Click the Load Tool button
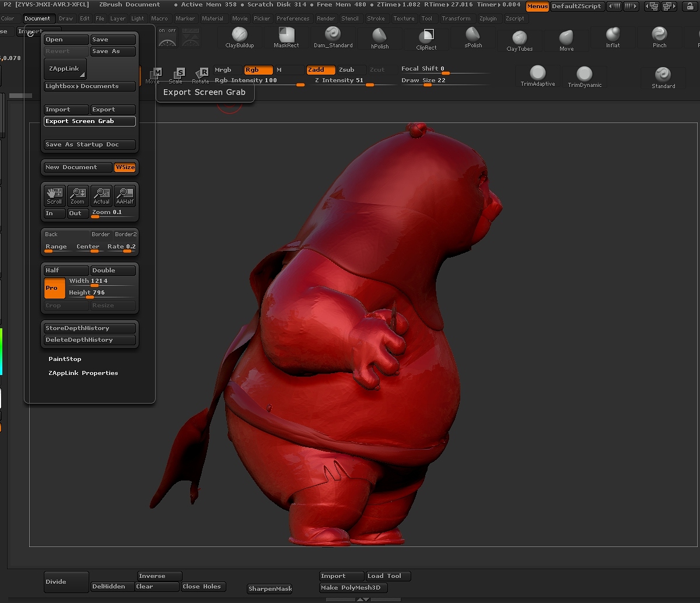The width and height of the screenshot is (700, 603). [x=388, y=576]
